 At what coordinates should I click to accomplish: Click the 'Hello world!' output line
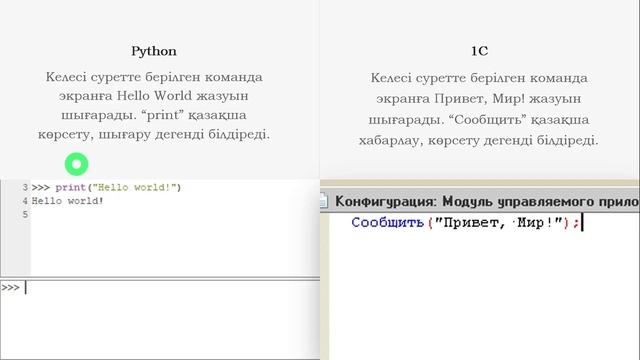67,201
